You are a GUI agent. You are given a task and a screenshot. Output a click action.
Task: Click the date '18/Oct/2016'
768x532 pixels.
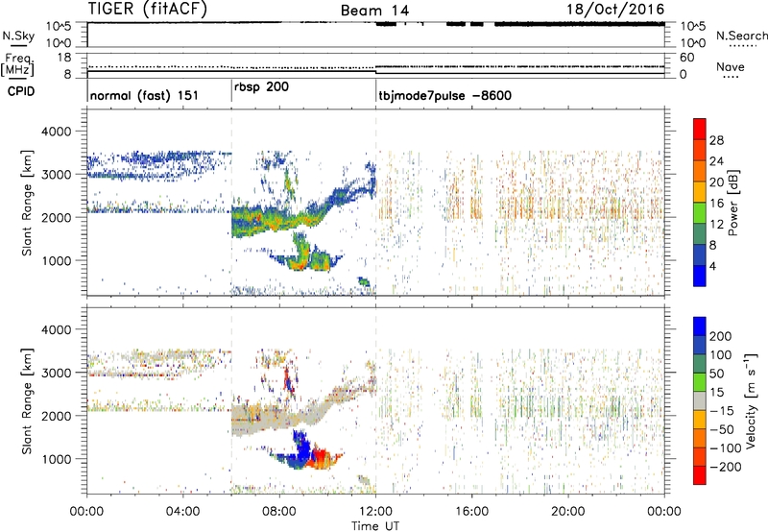click(615, 10)
